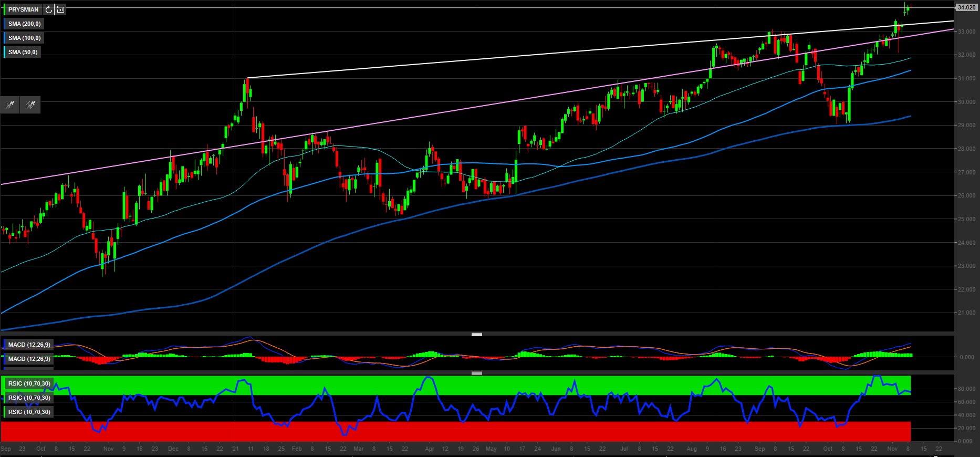
Task: Click the 20.000 RSI axis label
Action: [967, 429]
